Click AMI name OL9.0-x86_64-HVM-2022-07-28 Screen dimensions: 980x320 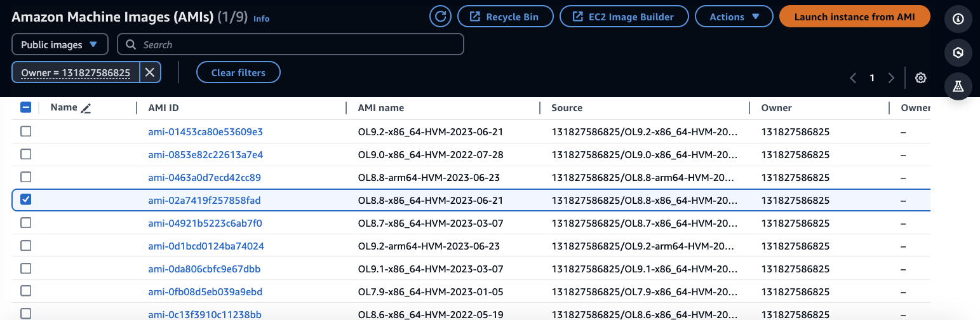click(x=431, y=155)
